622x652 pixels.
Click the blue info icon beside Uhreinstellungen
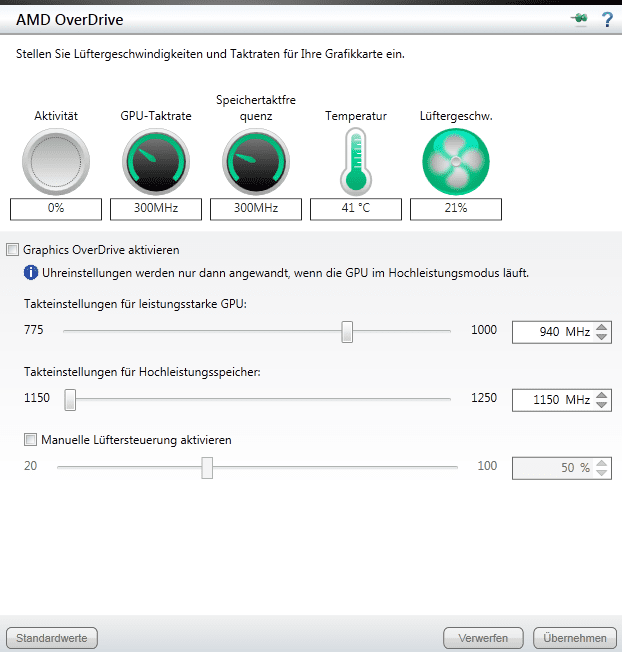point(31,273)
